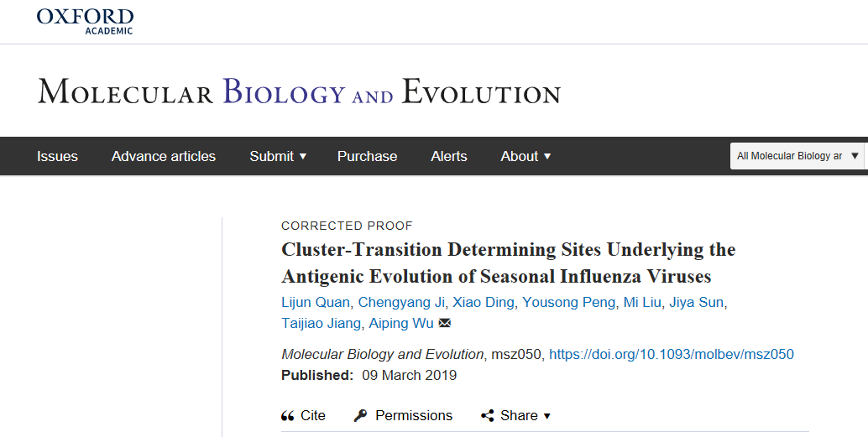Expand the Submit dropdown menu
The height and width of the screenshot is (437, 868).
click(x=278, y=156)
